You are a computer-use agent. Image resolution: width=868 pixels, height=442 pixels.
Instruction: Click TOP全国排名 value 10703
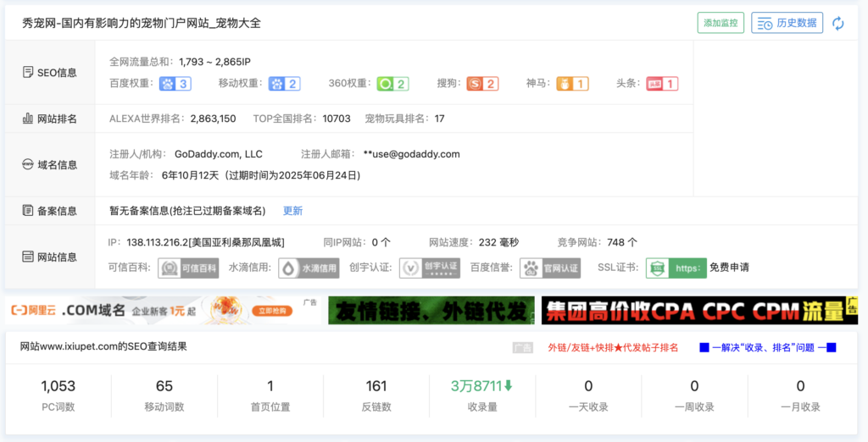[337, 119]
